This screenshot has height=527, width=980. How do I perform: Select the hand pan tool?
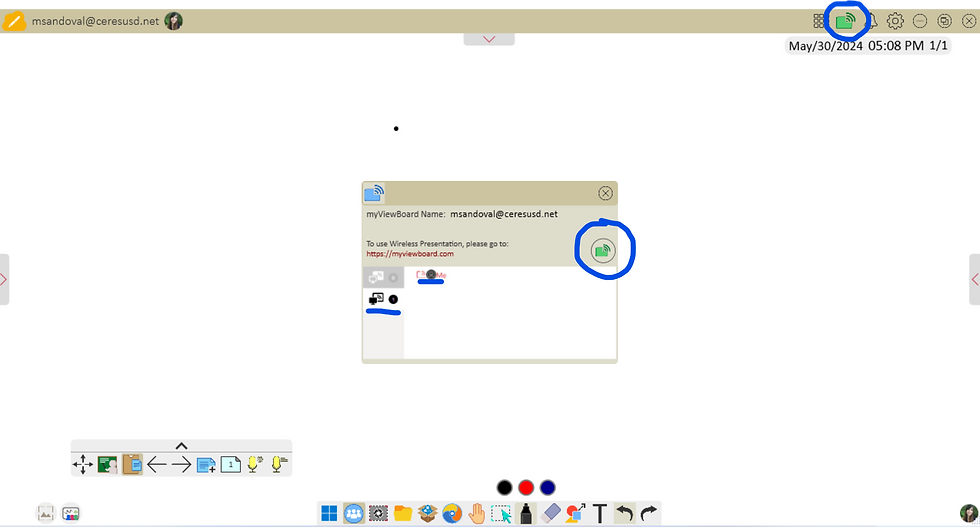pos(476,513)
